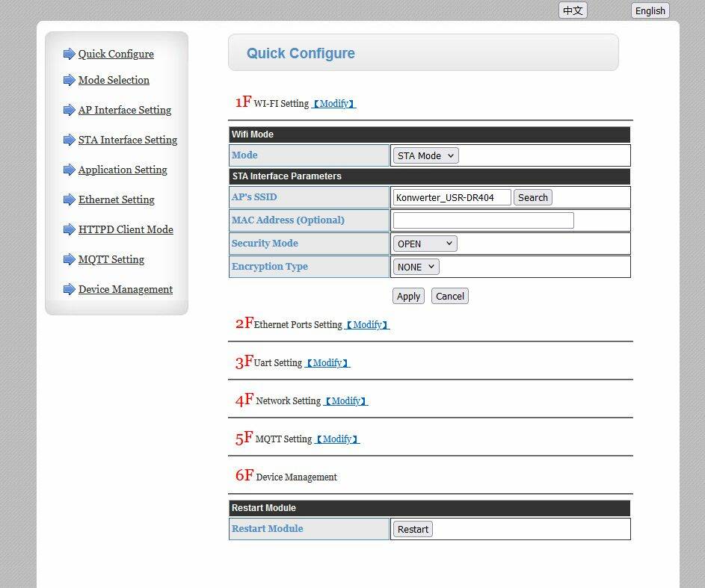Click the arrow icon beside Device Management

(70, 289)
